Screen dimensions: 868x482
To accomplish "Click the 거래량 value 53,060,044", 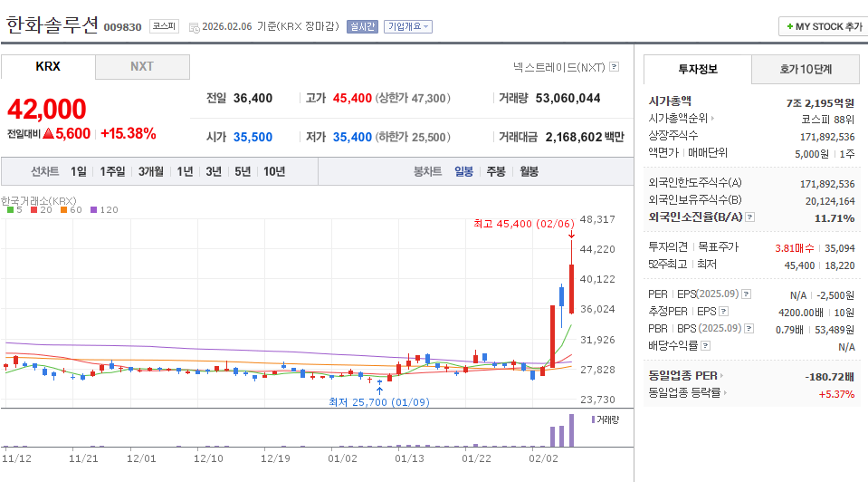I will (568, 99).
